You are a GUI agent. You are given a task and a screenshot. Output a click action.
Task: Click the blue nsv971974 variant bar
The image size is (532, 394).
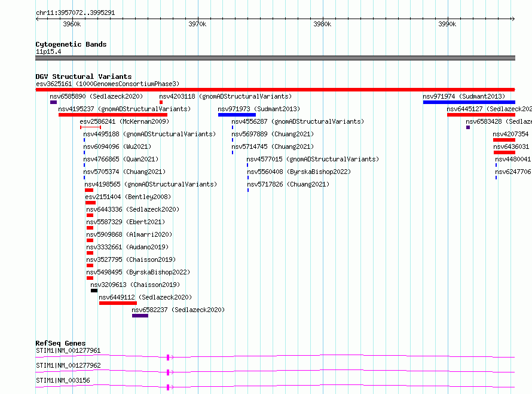469,102
